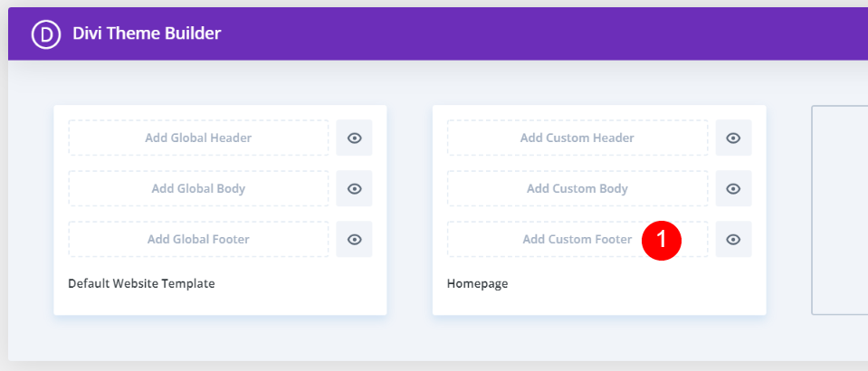Toggle Global Header visibility eye
Viewport: 868px width, 371px height.
354,138
